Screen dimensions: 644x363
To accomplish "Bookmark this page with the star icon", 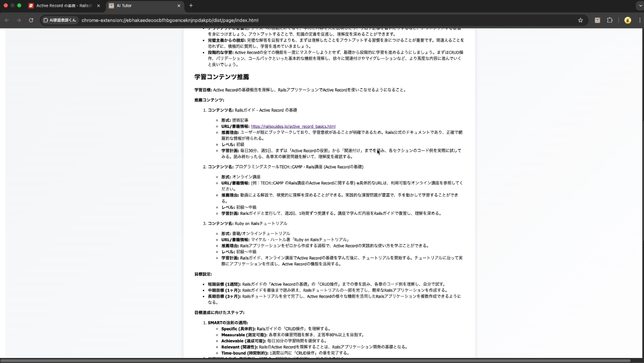I will pos(581,20).
